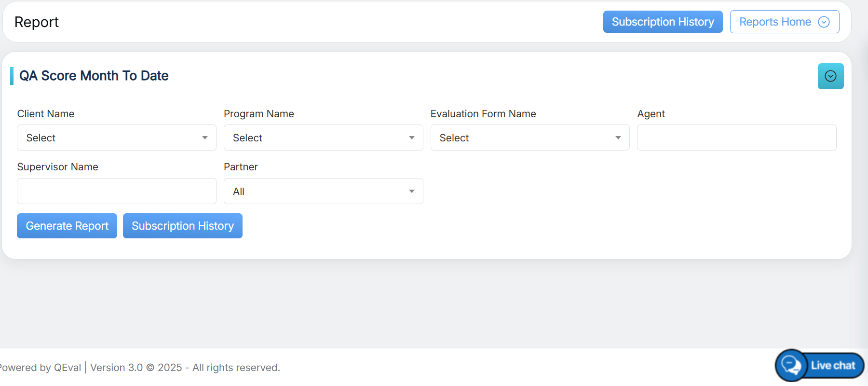Click the QA Score Month To Date heading
Viewport: 868px width, 386px height.
(x=94, y=76)
